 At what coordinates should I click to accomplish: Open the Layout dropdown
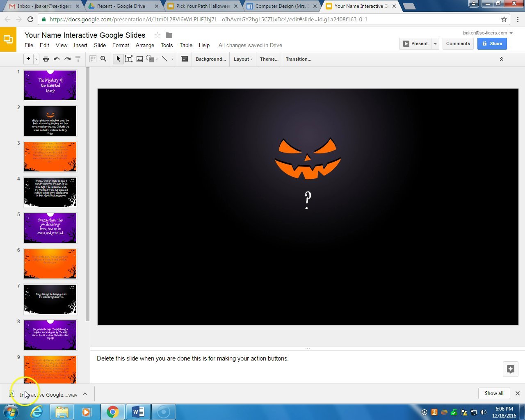243,59
